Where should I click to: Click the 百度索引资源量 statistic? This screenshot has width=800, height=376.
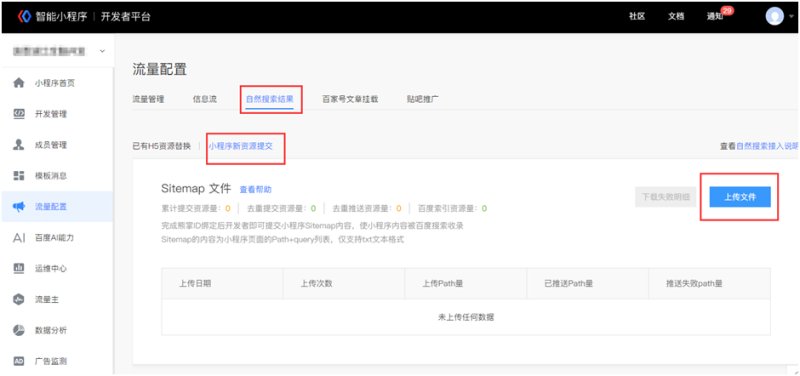point(453,209)
